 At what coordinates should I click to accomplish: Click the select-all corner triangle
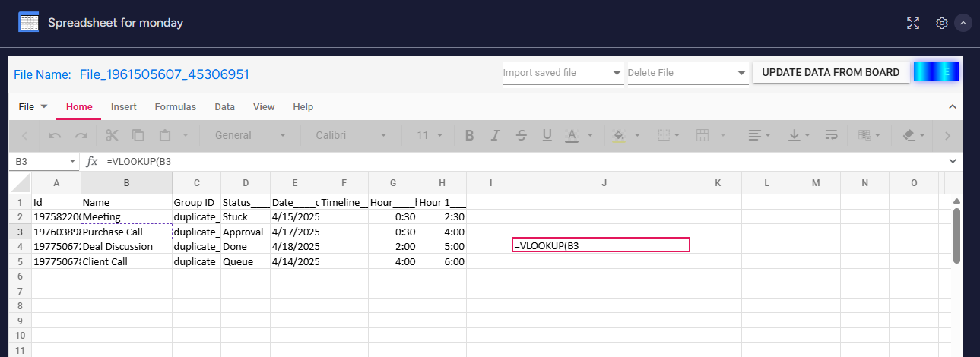coord(21,182)
